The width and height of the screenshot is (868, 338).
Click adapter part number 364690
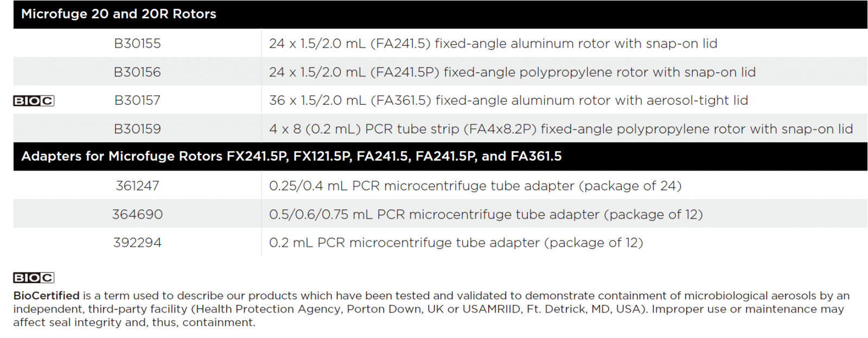pos(137,214)
